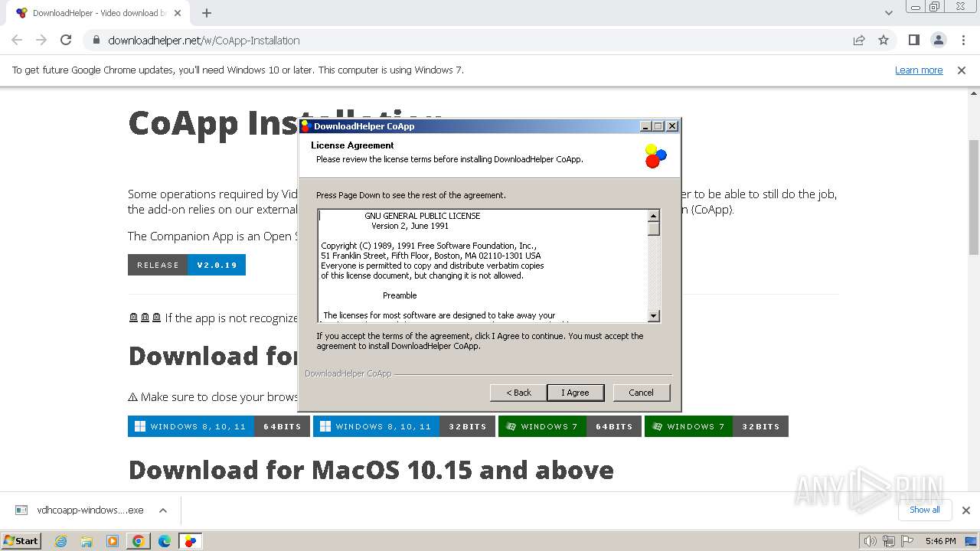Viewport: 980px width, 551px height.
Task: Open a new Chrome tab
Action: click(207, 13)
